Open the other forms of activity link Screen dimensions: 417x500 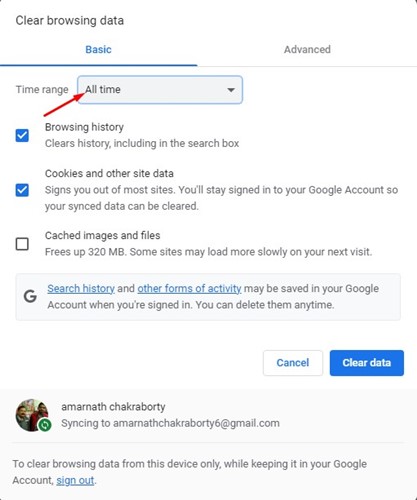click(x=189, y=288)
